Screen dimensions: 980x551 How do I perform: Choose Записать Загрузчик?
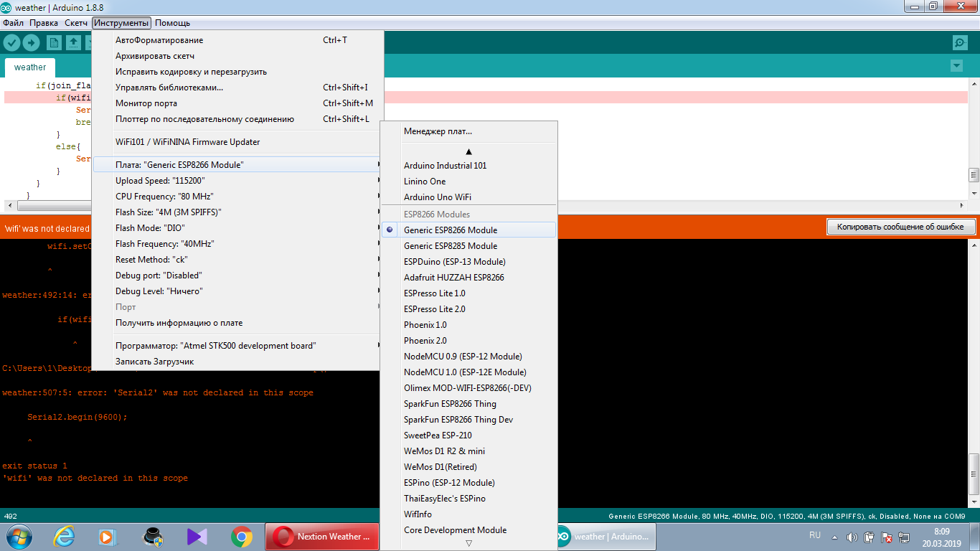tap(237, 362)
